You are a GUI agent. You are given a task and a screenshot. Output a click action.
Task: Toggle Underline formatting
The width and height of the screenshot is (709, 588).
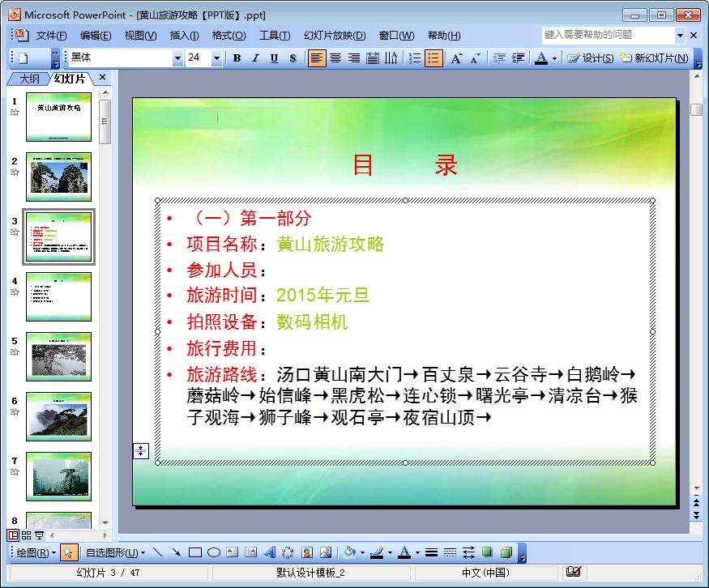coord(274,58)
